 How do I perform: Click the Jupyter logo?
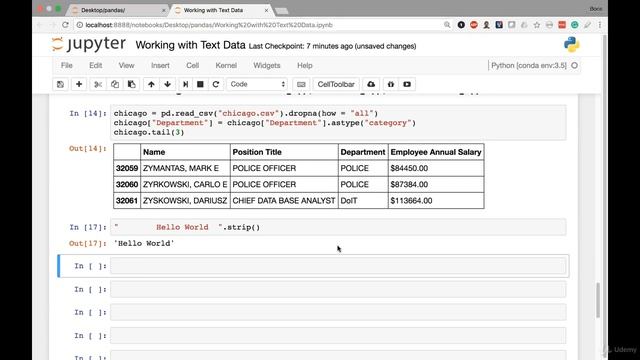tap(89, 44)
